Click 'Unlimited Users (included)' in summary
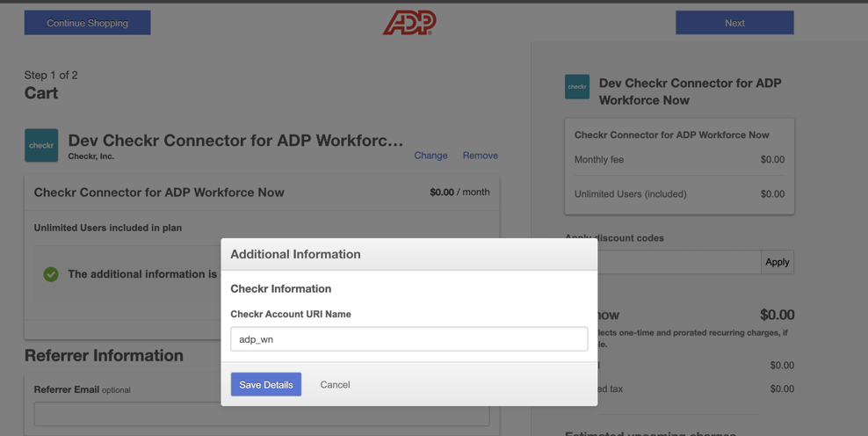This screenshot has width=868, height=436. coord(631,194)
